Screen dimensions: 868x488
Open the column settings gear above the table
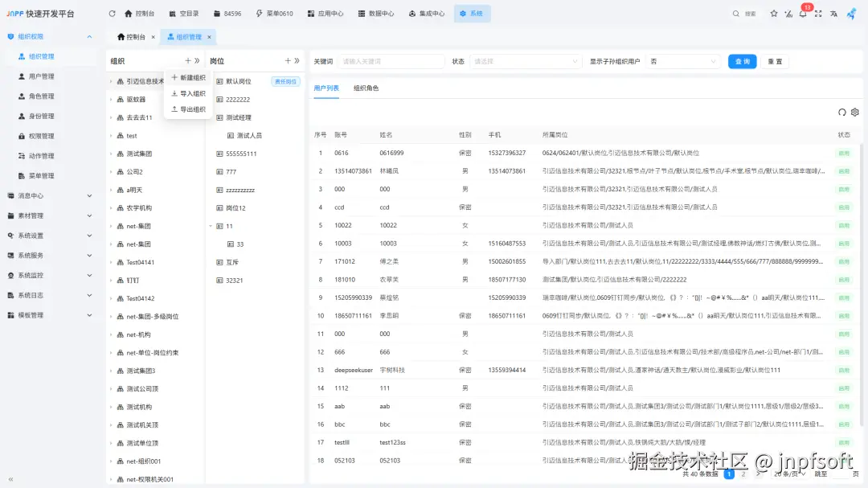(x=854, y=113)
